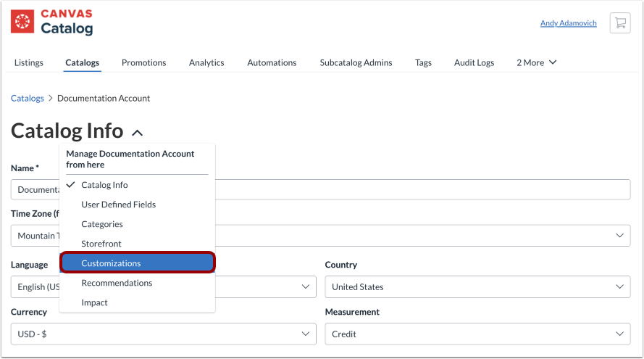This screenshot has width=644, height=359.
Task: Switch to the Listings tab
Action: point(29,63)
